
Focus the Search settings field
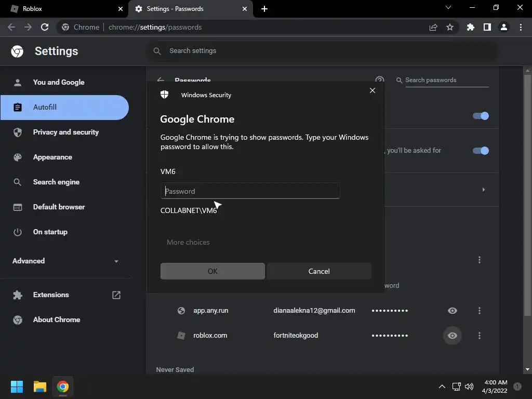tap(322, 51)
